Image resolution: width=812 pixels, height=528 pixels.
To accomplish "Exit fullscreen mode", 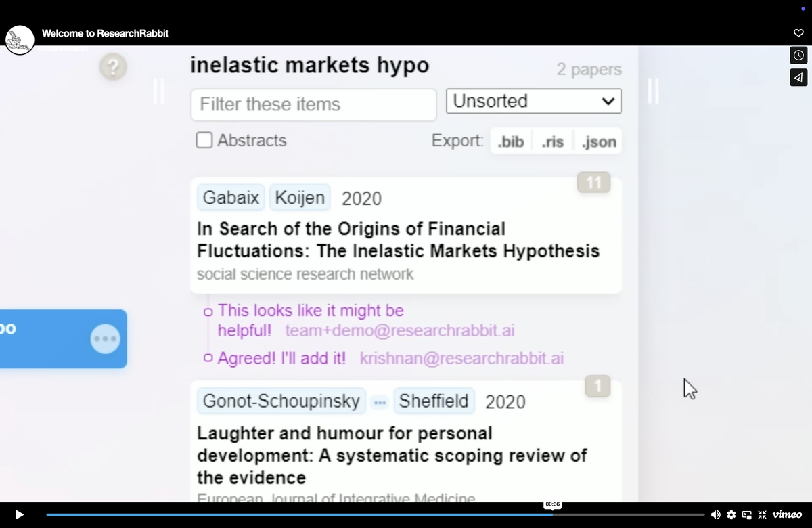I will 761,515.
